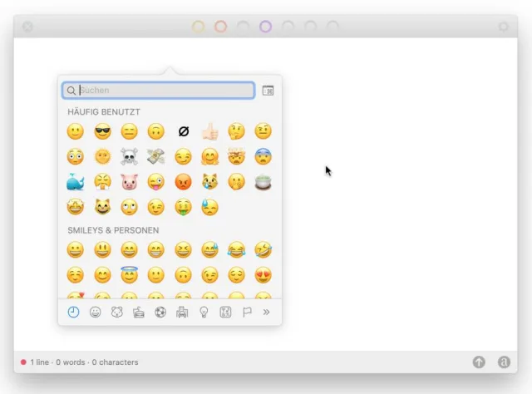The height and width of the screenshot is (394, 532).
Task: Click the circled 'a' button in status bar
Action: pos(504,362)
